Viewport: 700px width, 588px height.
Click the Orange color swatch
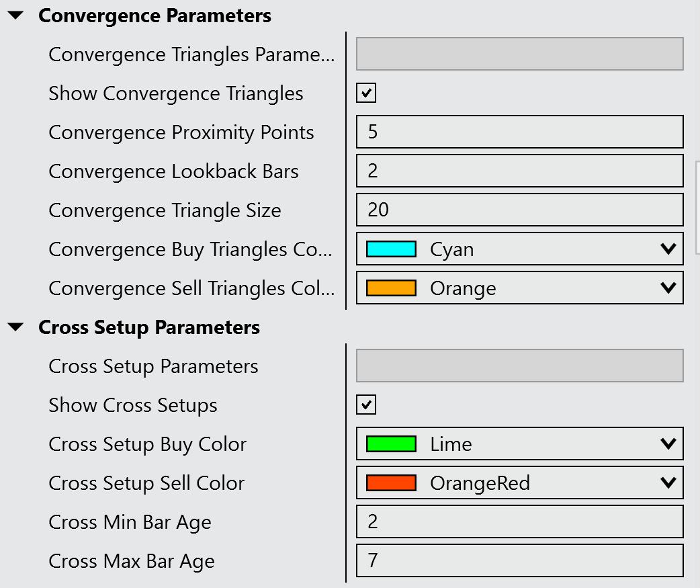pyautogui.click(x=391, y=288)
